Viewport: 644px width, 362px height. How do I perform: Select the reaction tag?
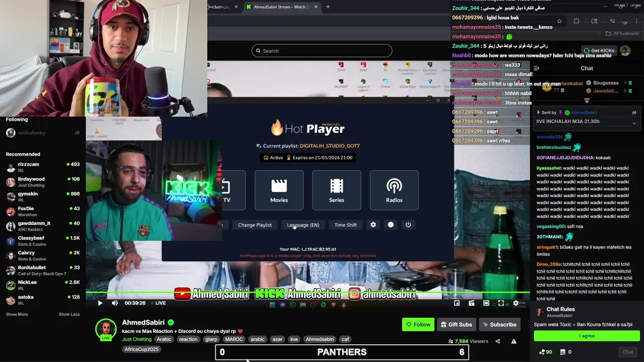click(x=188, y=339)
